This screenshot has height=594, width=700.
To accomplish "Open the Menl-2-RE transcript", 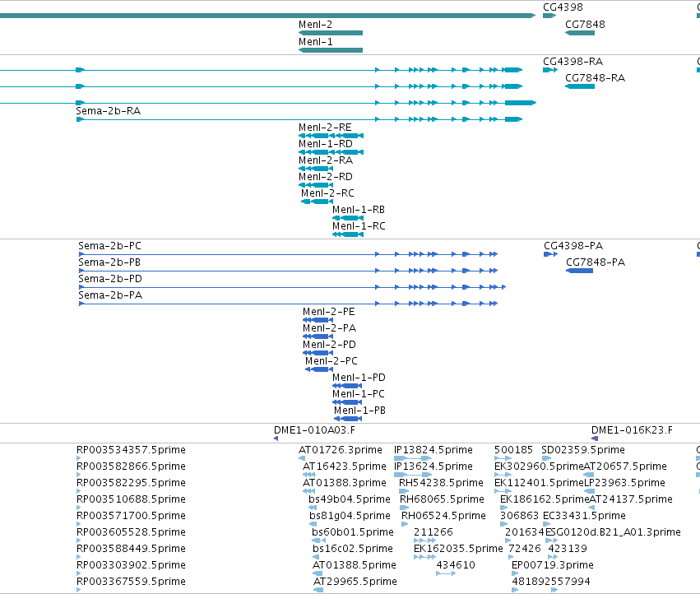I will click(331, 135).
